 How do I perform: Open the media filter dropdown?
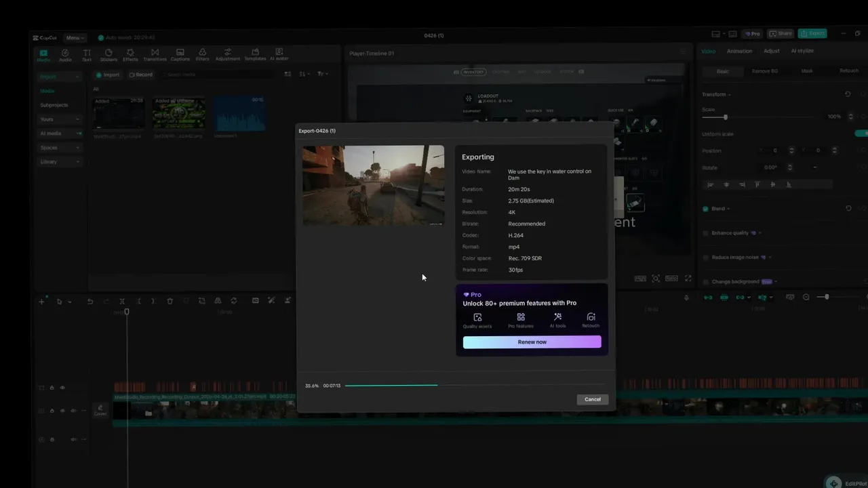(x=322, y=74)
